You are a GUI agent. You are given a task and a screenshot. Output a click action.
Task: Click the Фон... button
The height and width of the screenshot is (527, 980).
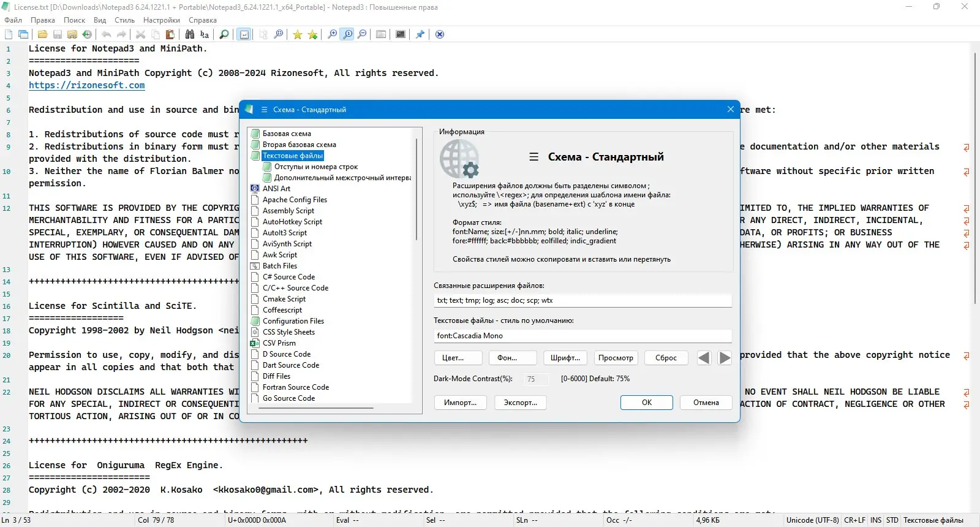(513, 358)
